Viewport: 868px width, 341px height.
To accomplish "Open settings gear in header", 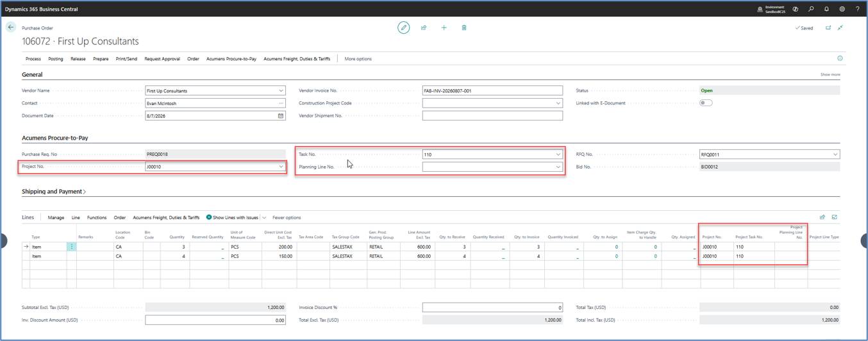I will click(x=842, y=9).
